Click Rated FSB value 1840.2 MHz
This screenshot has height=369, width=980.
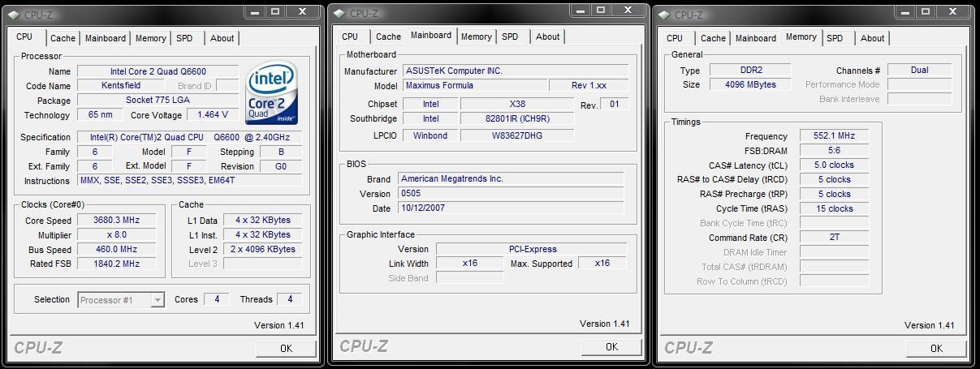pyautogui.click(x=116, y=264)
